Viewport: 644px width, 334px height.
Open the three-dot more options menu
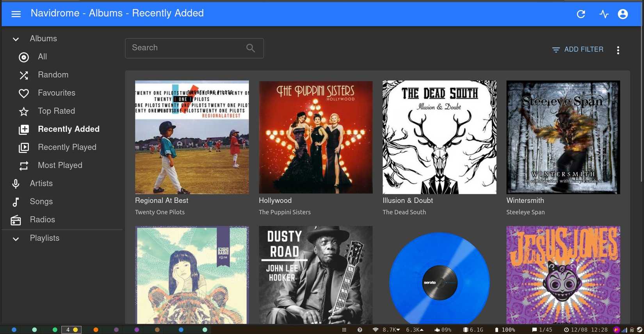[618, 50]
